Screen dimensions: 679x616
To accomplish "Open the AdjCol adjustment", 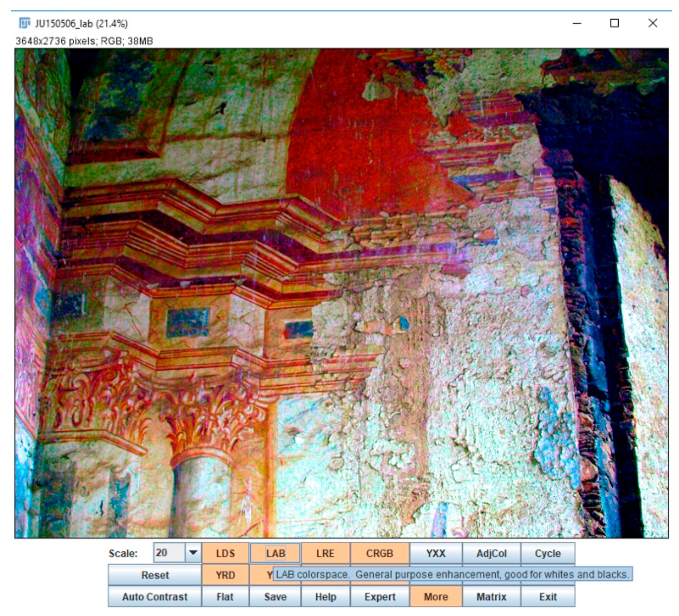I will pos(491,553).
